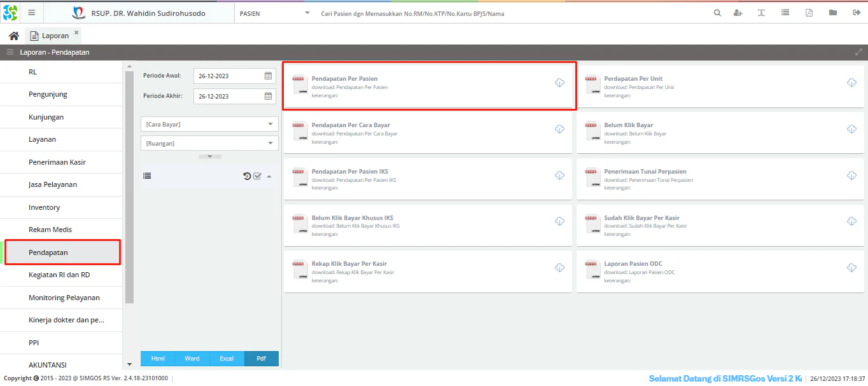The height and width of the screenshot is (386, 868).
Task: Select Layanan in the report sidebar
Action: point(61,139)
